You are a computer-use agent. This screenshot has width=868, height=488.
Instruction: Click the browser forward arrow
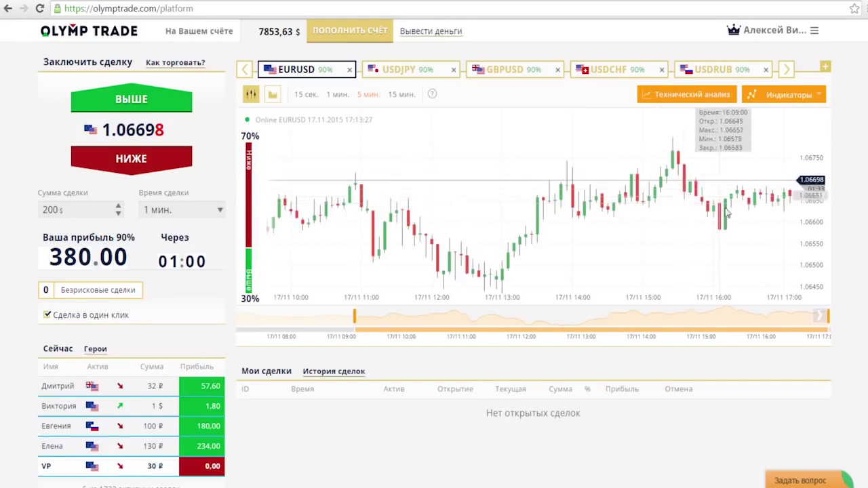(24, 9)
